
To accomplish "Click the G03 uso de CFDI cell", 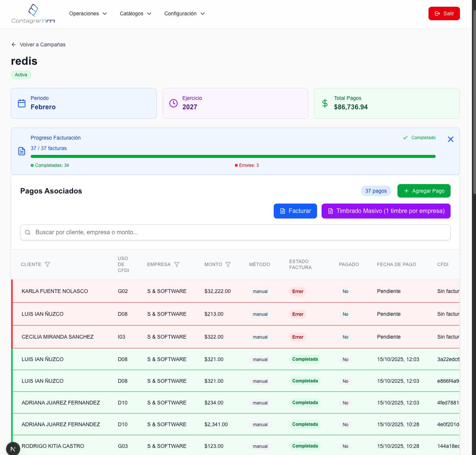I will tap(123, 446).
